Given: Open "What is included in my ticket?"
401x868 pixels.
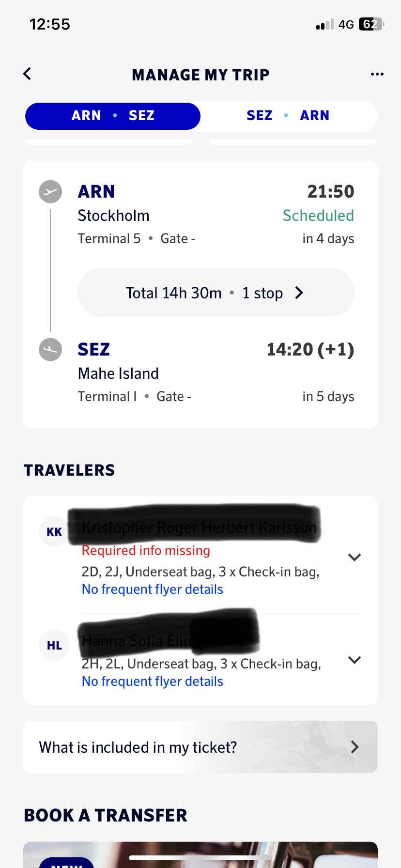Looking at the screenshot, I should 200,747.
